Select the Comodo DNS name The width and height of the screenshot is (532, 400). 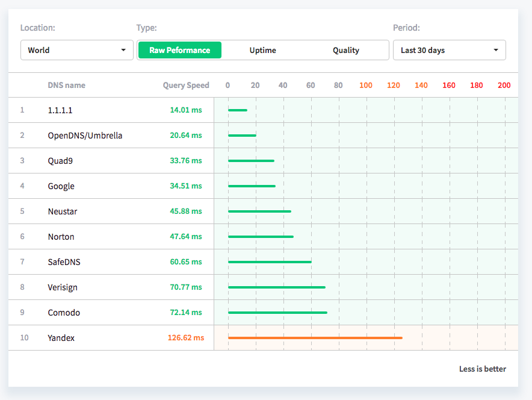(x=64, y=313)
